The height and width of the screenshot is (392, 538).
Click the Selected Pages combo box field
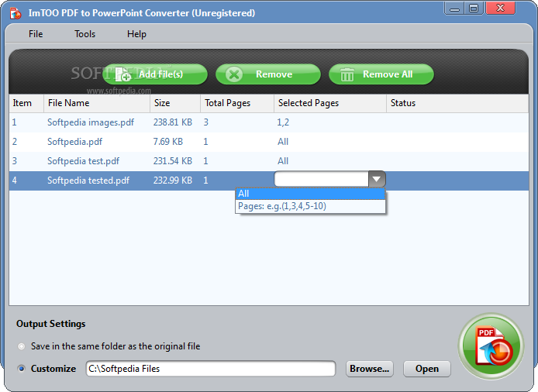(322, 179)
